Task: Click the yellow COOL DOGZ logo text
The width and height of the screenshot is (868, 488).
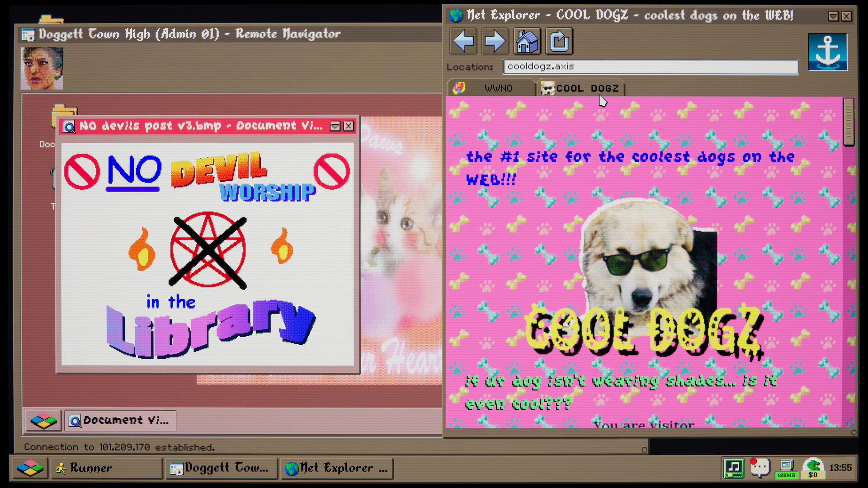Action: click(x=644, y=333)
